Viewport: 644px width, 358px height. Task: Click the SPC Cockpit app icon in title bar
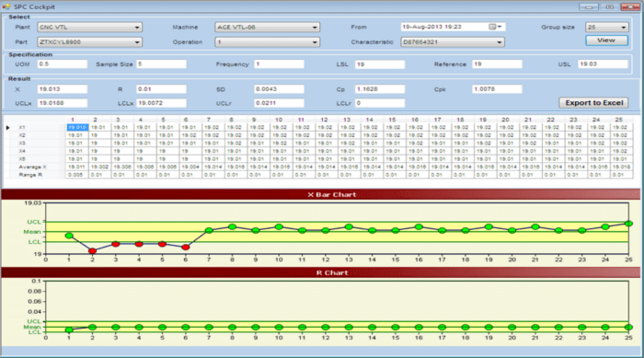[x=6, y=6]
